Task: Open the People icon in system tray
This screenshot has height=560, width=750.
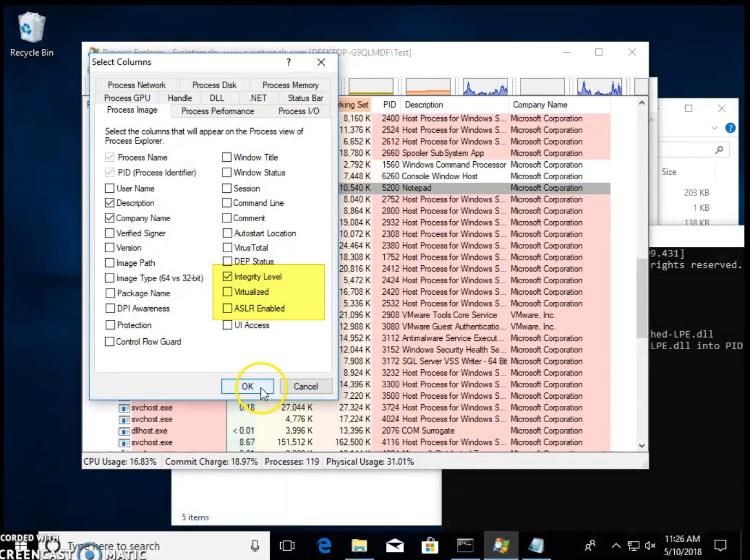Action: point(590,545)
